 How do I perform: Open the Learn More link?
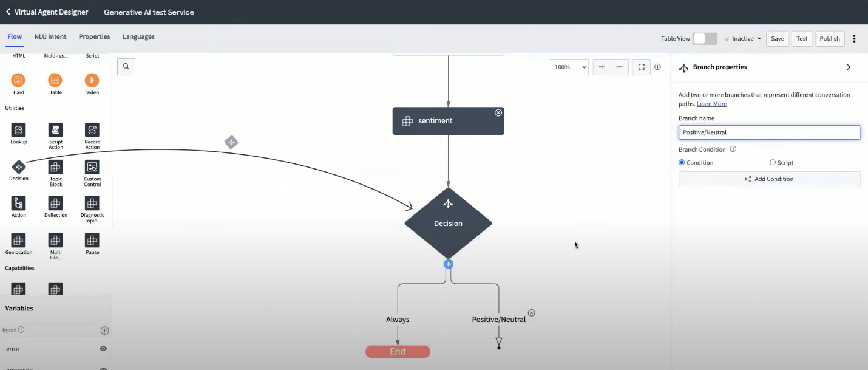(x=711, y=104)
